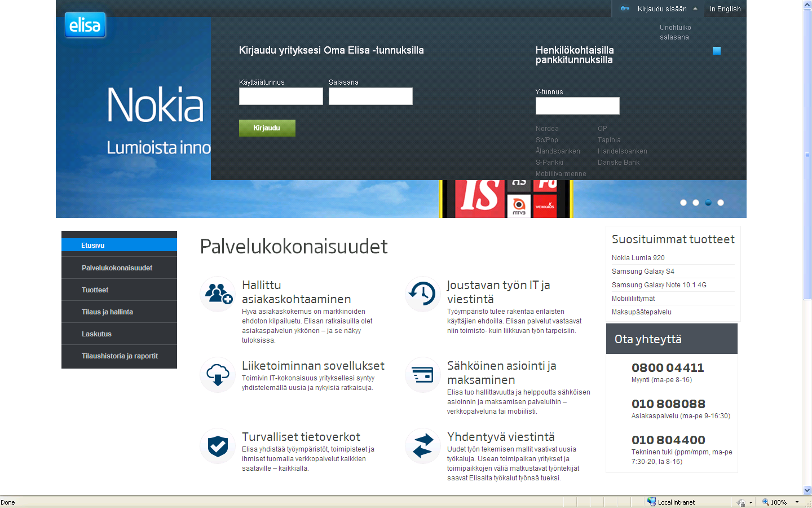This screenshot has width=812, height=508.
Task: Toggle the blue square beside Henkilökohtaisilla pankkitunnuksilla
Action: [x=717, y=51]
